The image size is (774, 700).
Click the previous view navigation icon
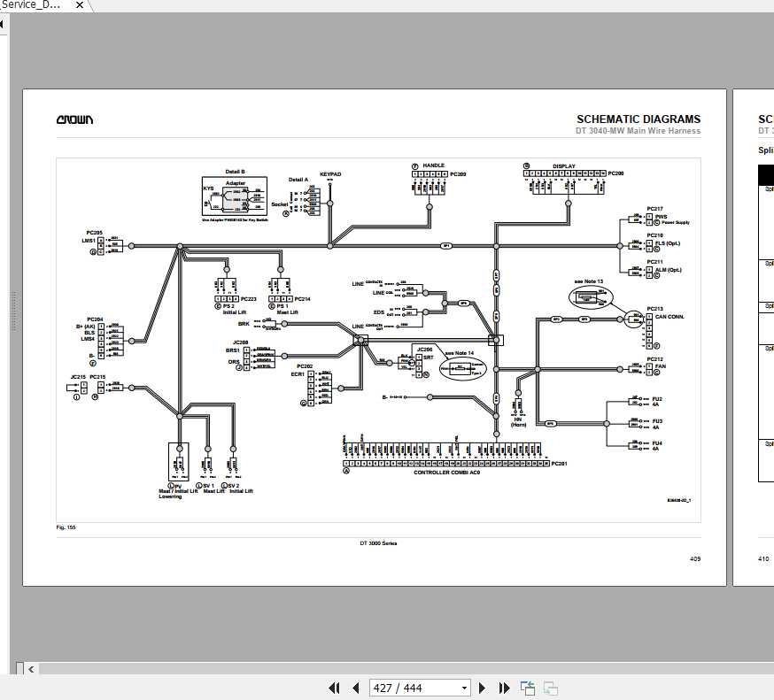(528, 688)
